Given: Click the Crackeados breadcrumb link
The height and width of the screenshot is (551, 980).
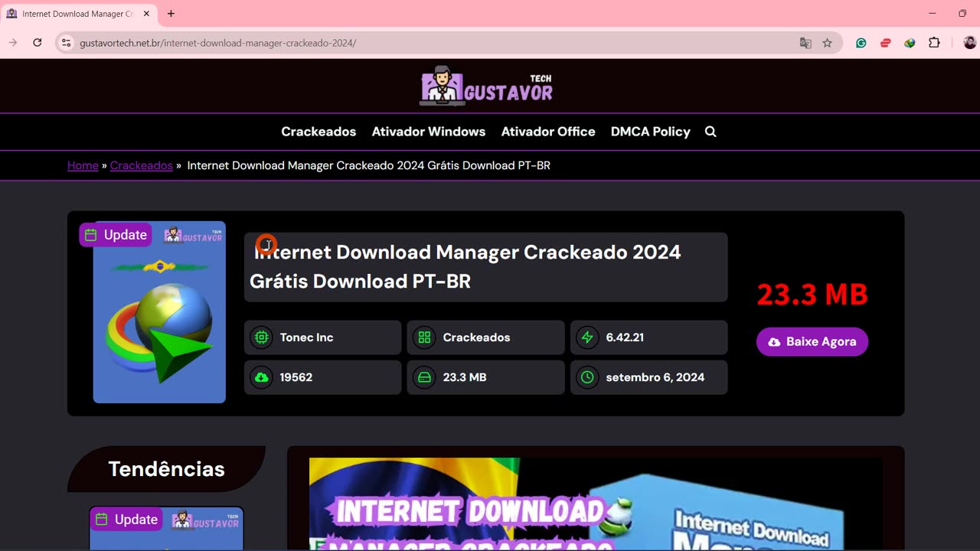Looking at the screenshot, I should 141,165.
